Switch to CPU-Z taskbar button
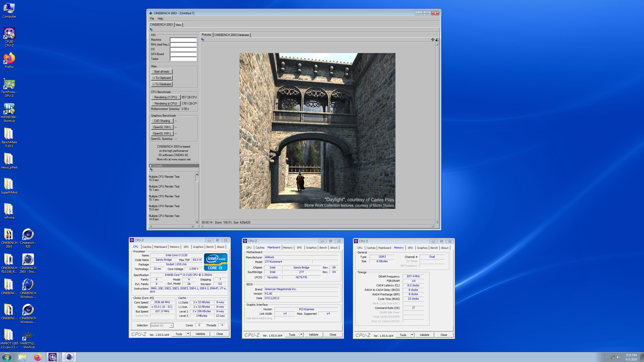 pos(53,357)
